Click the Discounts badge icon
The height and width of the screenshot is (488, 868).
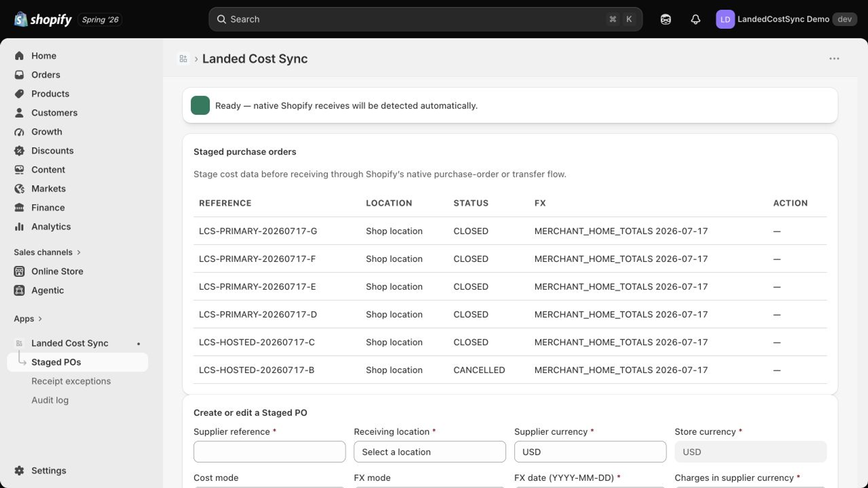pyautogui.click(x=20, y=151)
